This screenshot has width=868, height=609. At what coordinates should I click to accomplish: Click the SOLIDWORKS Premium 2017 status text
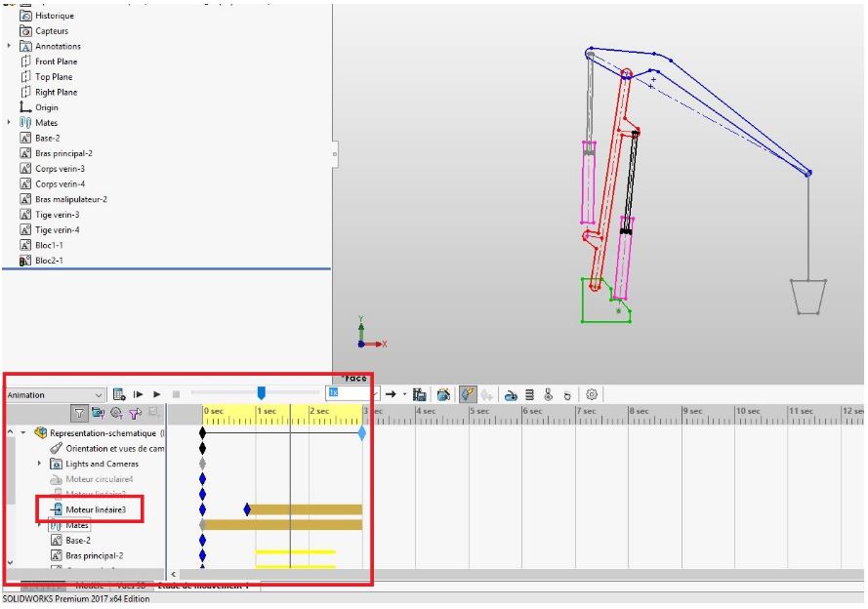point(76,598)
